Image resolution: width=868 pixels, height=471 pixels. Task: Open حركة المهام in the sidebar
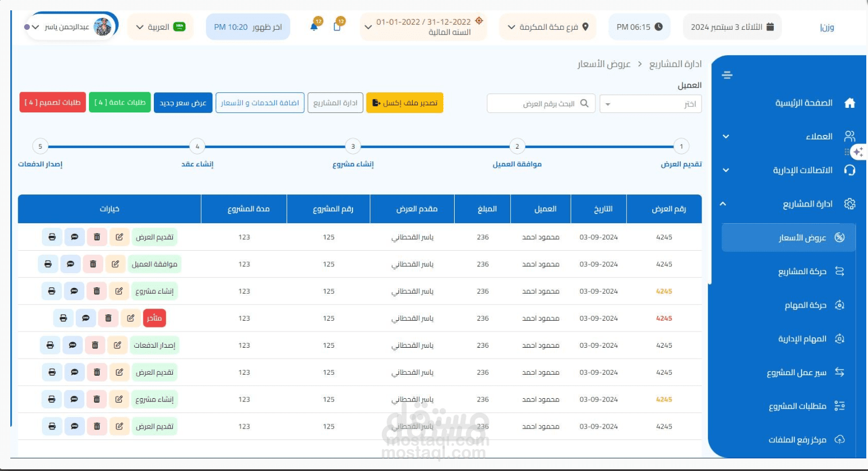[x=805, y=305]
